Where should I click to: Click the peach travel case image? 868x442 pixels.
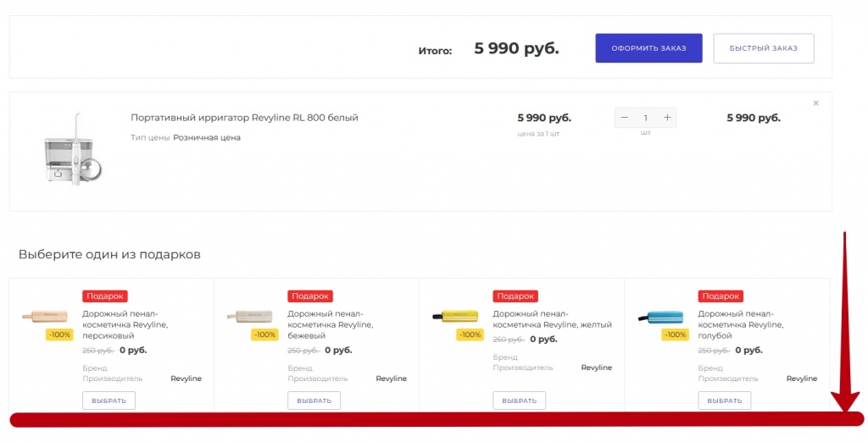(46, 315)
